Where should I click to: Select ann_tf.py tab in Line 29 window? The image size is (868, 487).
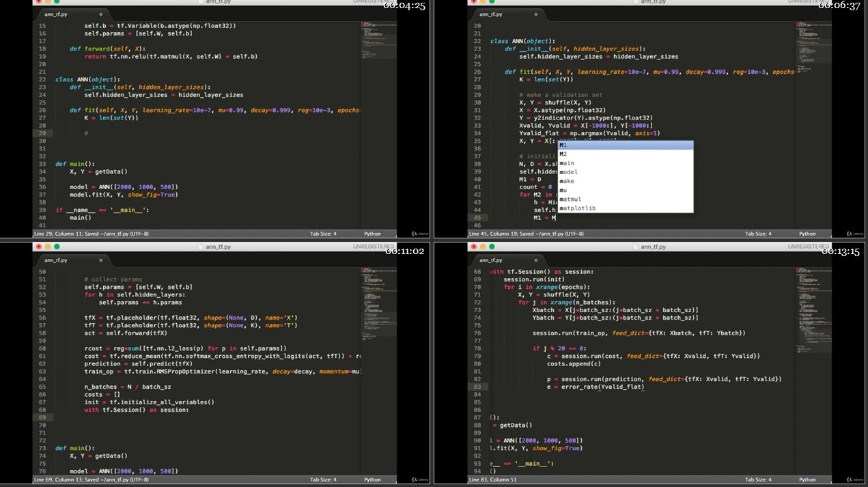74,14
